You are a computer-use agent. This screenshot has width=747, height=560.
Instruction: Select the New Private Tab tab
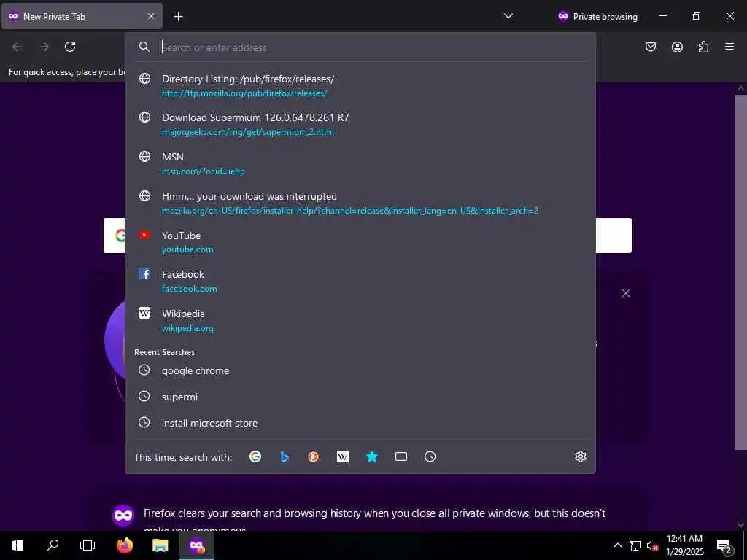point(82,16)
